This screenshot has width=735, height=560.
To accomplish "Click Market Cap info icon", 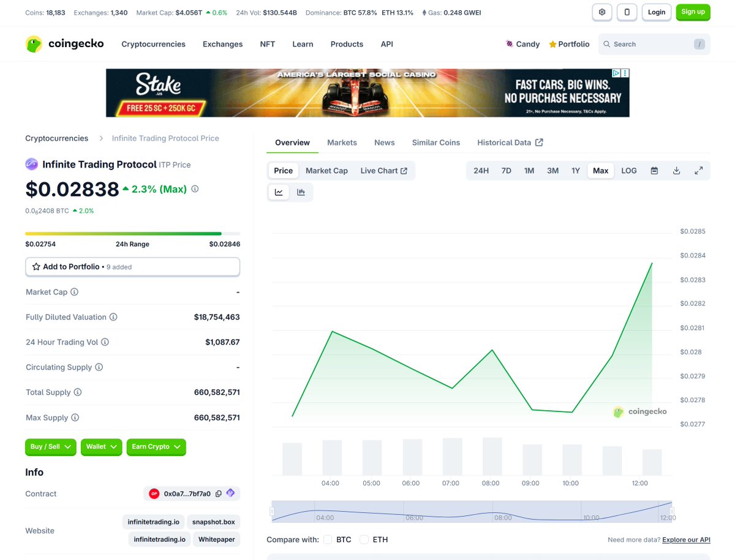I will tap(75, 292).
